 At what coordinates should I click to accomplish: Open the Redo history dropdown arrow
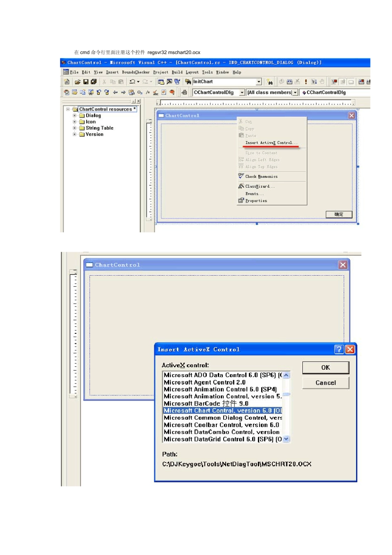(151, 82)
